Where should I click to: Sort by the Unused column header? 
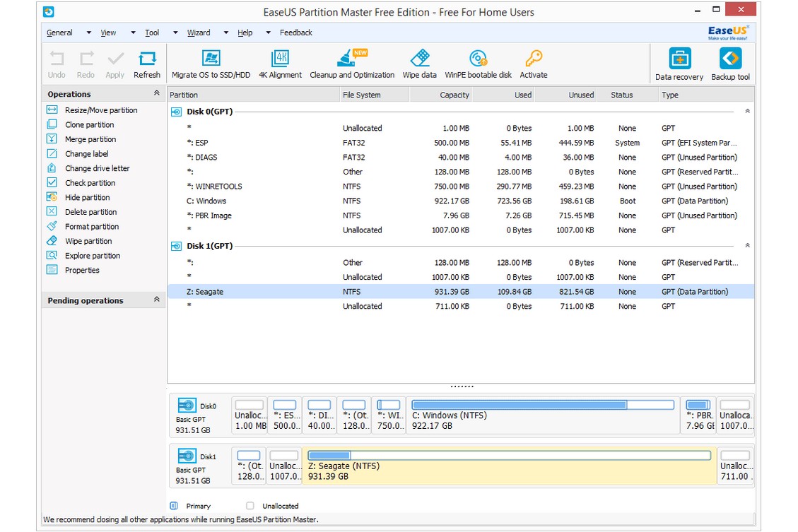(x=566, y=95)
